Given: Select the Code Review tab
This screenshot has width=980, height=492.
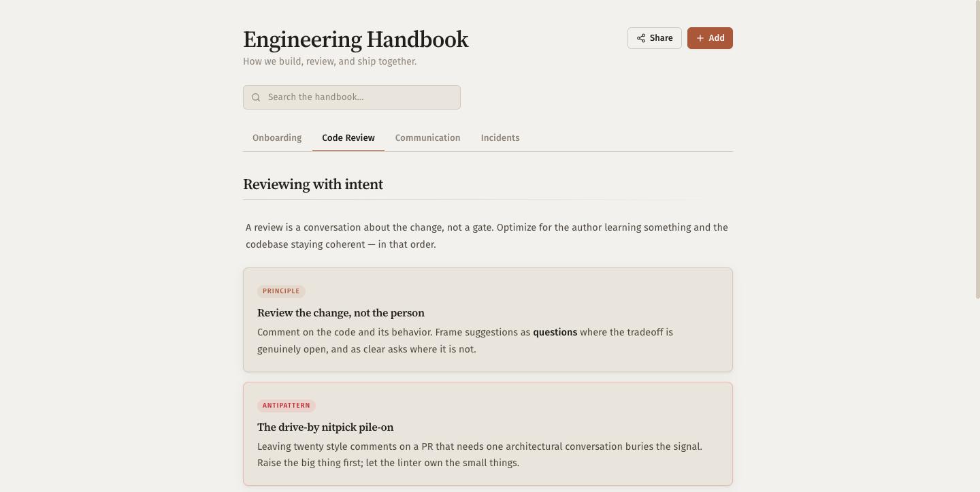Looking at the screenshot, I should pyautogui.click(x=348, y=137).
